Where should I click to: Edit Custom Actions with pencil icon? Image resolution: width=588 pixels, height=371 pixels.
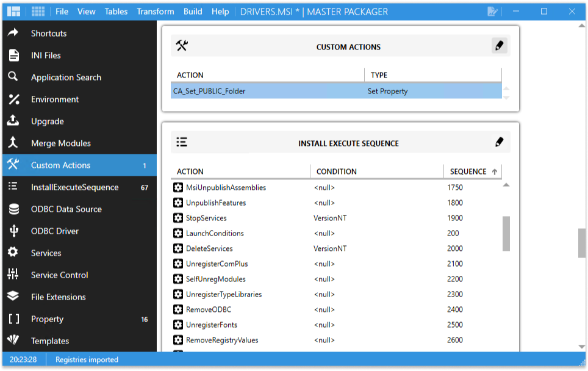[499, 46]
